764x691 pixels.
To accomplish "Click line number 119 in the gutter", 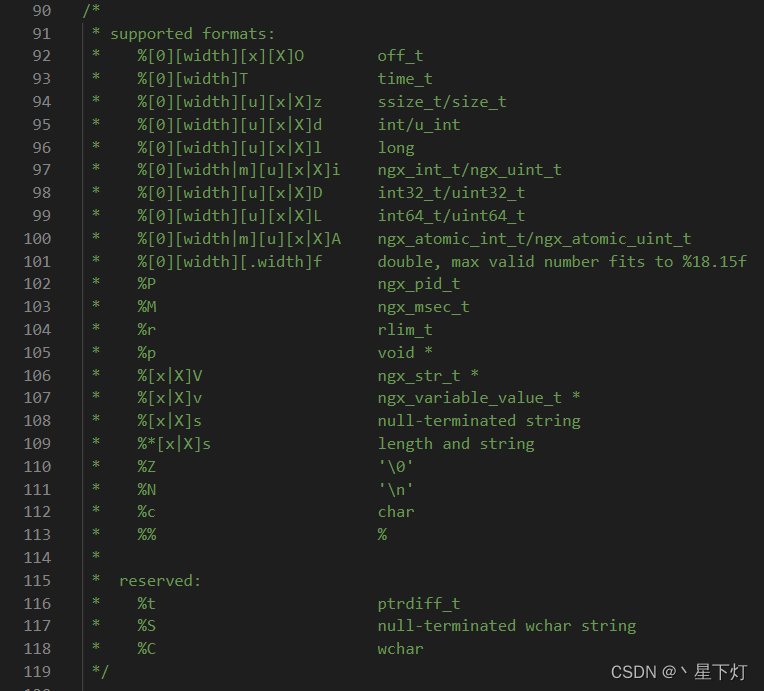I will click(37, 672).
